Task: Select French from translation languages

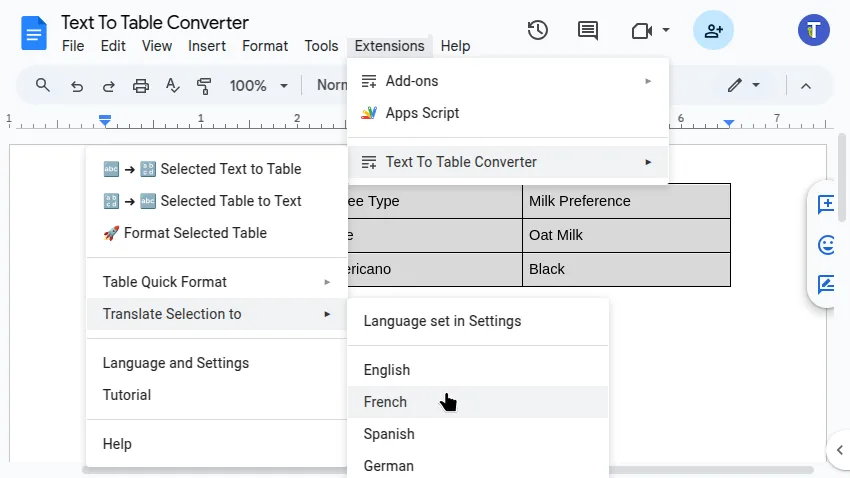Action: coord(386,402)
